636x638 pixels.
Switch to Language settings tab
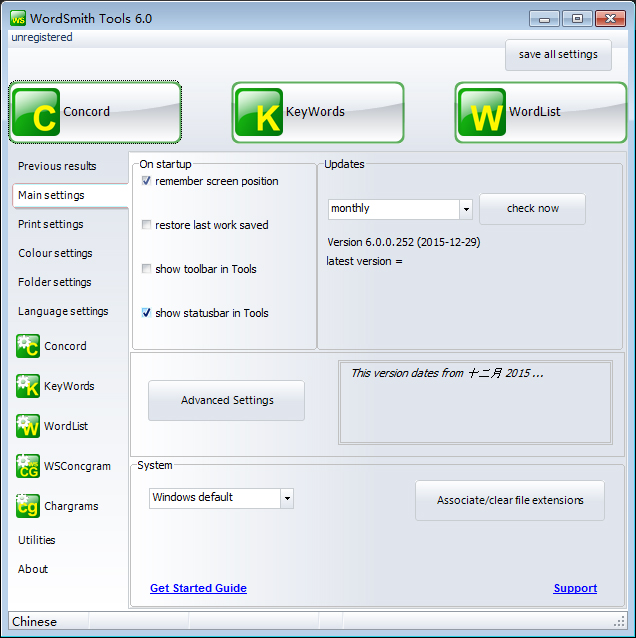coord(63,311)
